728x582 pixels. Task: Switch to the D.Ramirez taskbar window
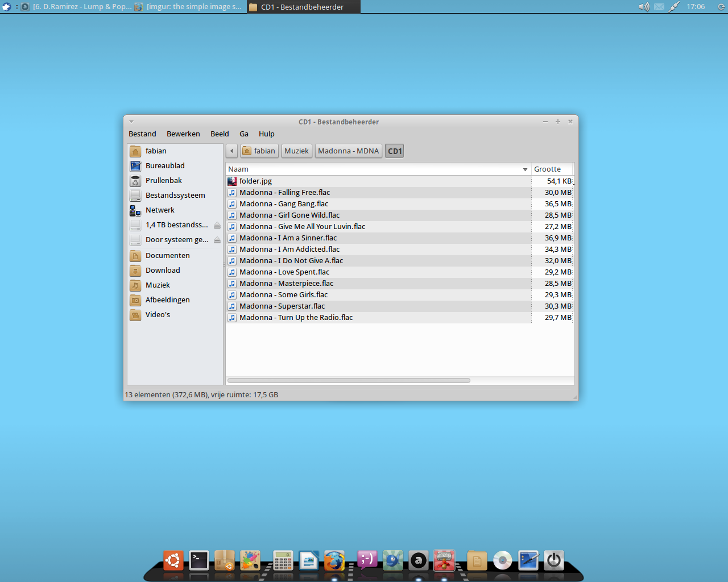[x=76, y=7]
